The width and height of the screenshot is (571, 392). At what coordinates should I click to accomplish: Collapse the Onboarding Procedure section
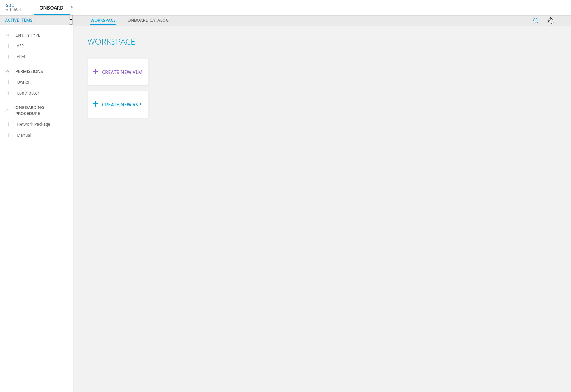(7, 111)
